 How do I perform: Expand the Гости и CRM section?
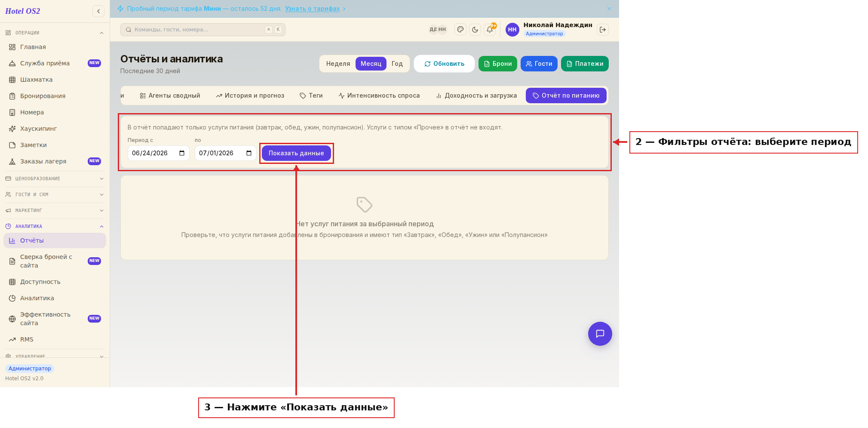55,194
